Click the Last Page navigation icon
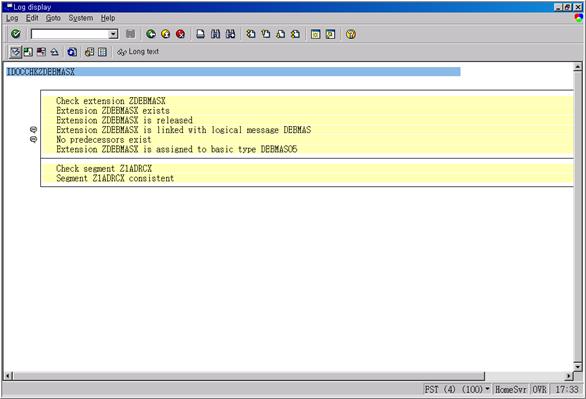The height and width of the screenshot is (399, 586). click(x=295, y=34)
